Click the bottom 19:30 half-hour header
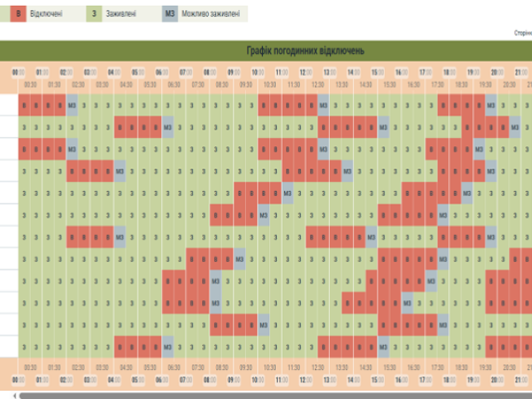 [485, 367]
